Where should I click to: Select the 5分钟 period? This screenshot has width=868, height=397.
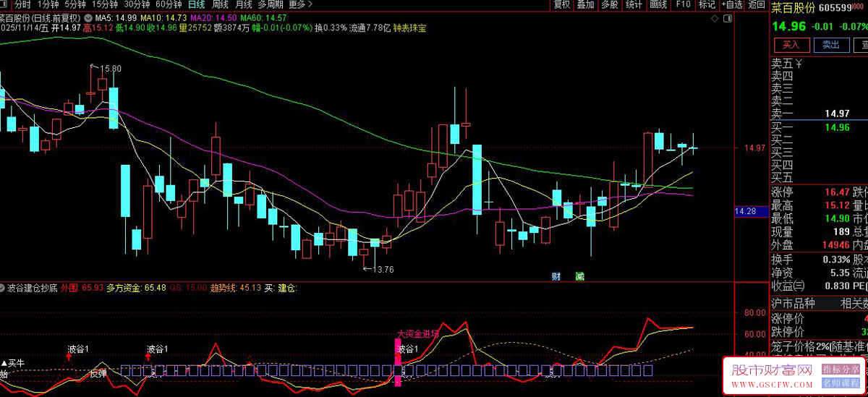(75, 4)
